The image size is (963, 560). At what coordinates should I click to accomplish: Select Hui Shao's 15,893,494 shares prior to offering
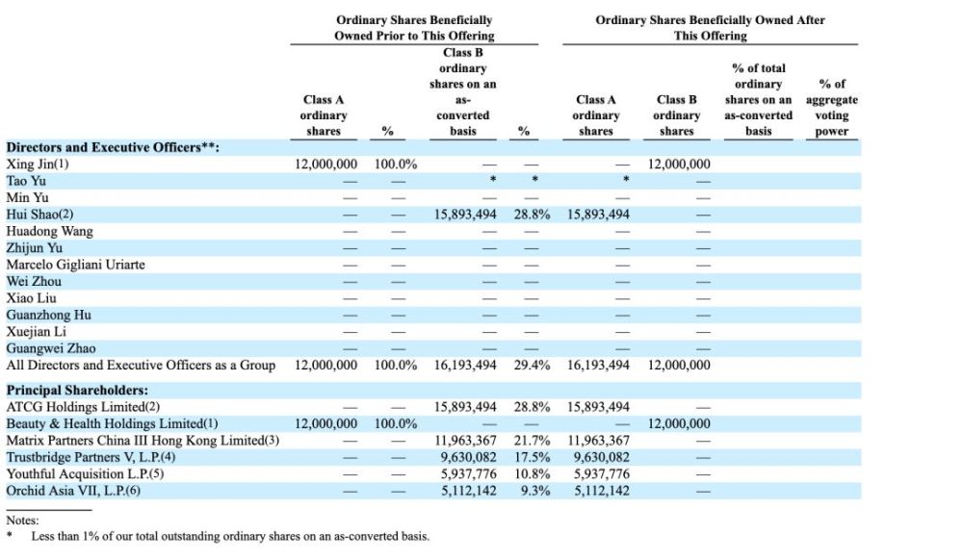(x=465, y=215)
